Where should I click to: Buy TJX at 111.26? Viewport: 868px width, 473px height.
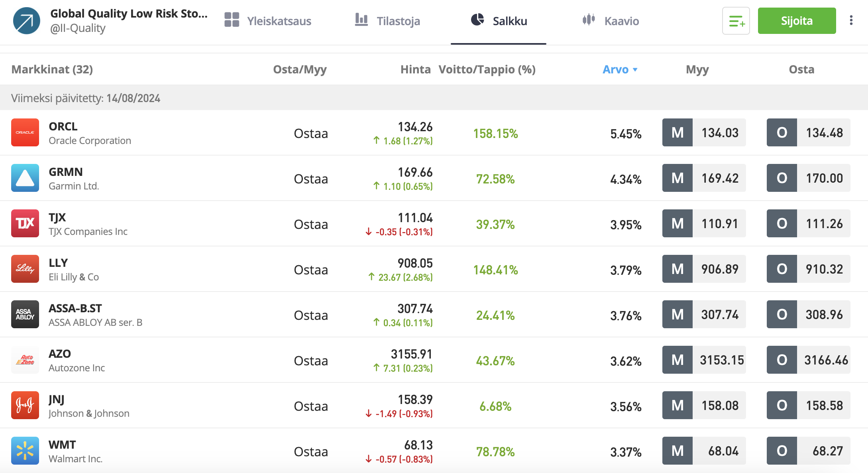point(808,223)
